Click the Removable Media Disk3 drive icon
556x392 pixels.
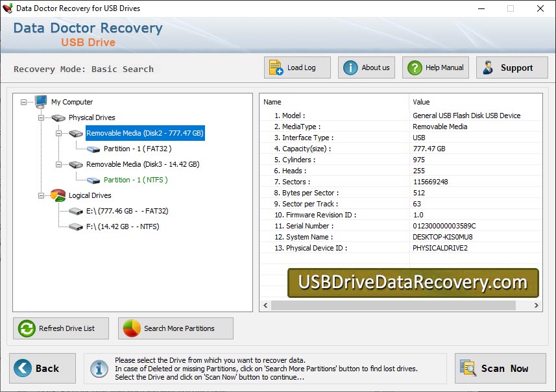click(x=74, y=164)
